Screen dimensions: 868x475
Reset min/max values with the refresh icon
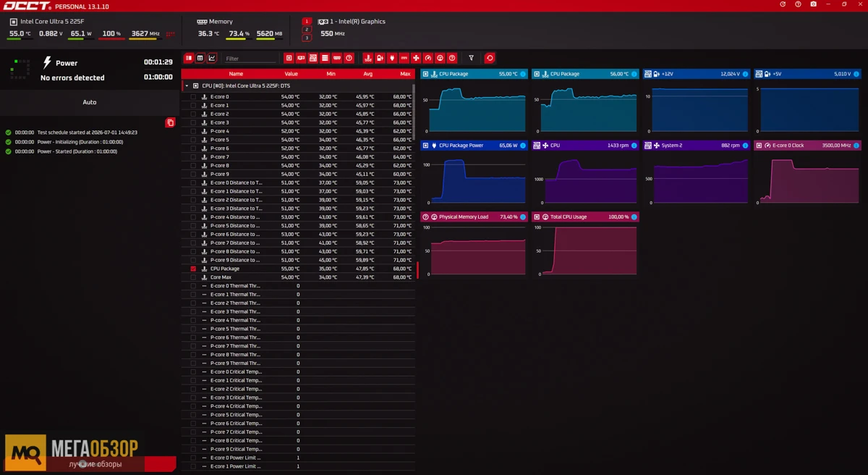[490, 58]
